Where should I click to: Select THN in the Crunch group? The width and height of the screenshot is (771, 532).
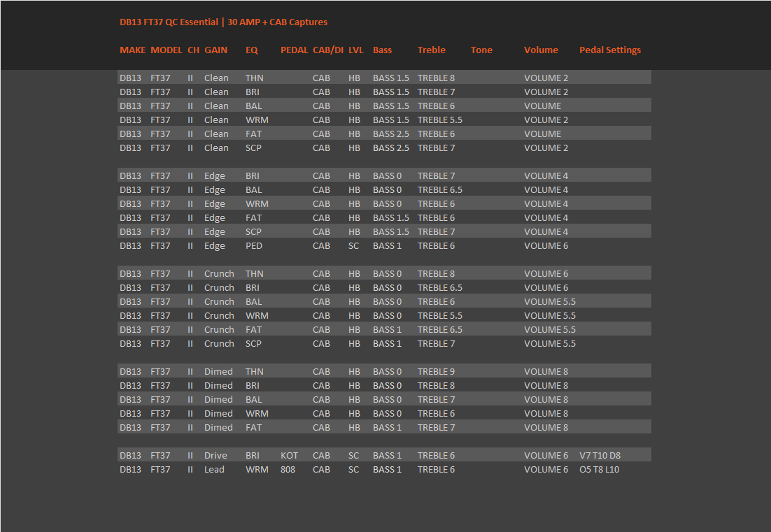(254, 273)
